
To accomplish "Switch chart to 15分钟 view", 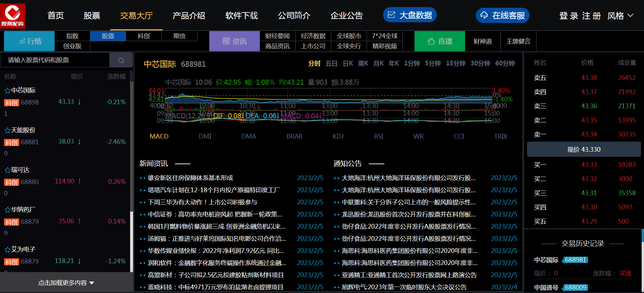I will (456, 63).
